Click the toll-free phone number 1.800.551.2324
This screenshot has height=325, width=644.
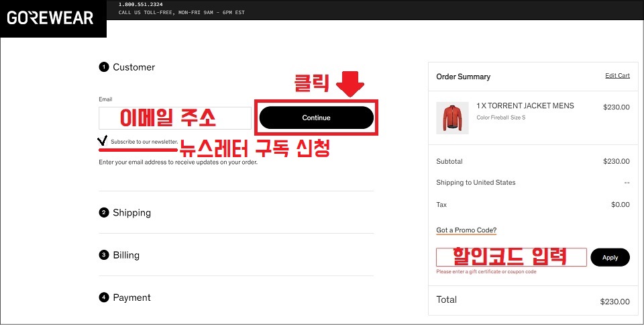(140, 5)
